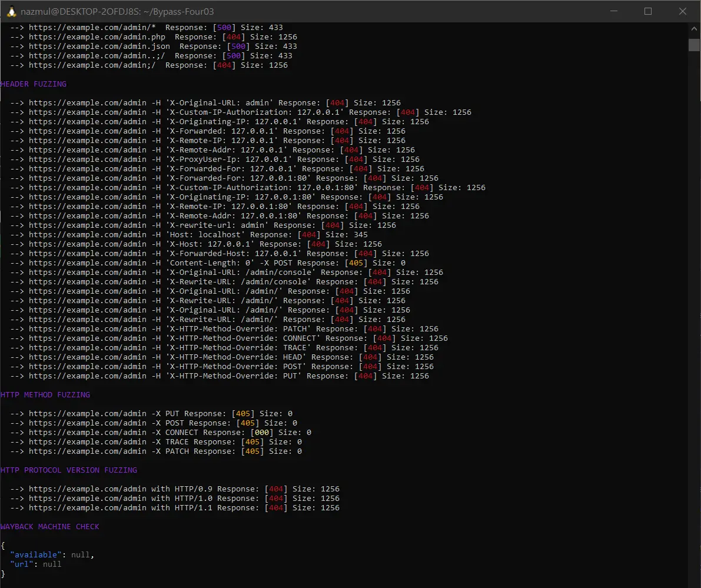Select the HTTP PROTOCOL VERSION FUZZING heading

pyautogui.click(x=69, y=470)
